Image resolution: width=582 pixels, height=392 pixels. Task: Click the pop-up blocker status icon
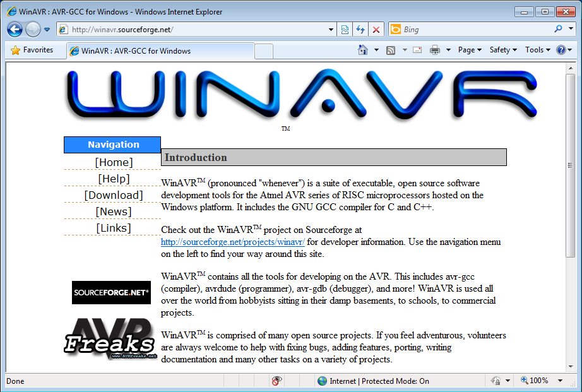pos(276,381)
